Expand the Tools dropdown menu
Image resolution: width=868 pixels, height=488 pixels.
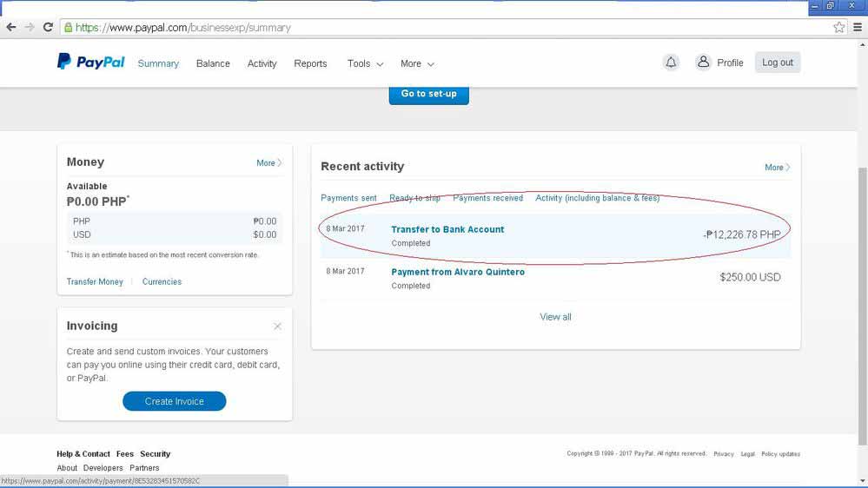pyautogui.click(x=365, y=63)
